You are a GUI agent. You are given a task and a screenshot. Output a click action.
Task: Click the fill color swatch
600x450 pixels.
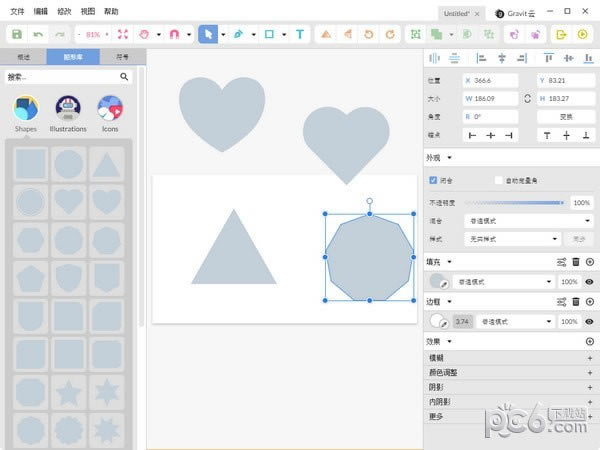[438, 282]
